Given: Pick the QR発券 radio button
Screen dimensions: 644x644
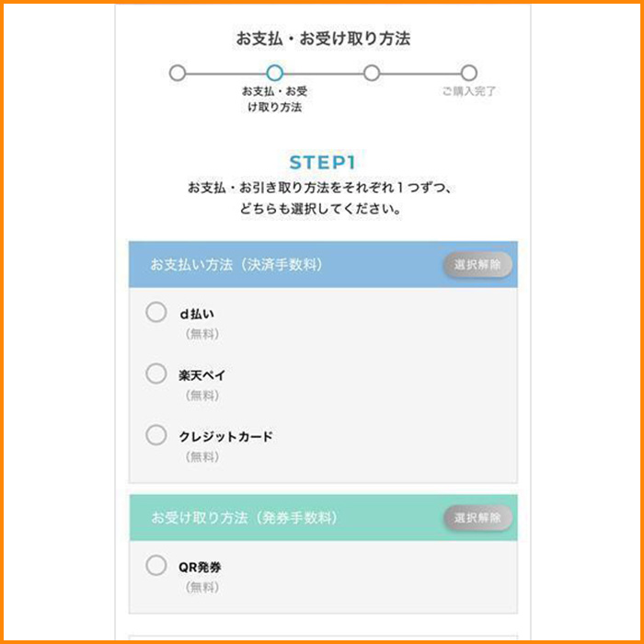Looking at the screenshot, I should 156,566.
